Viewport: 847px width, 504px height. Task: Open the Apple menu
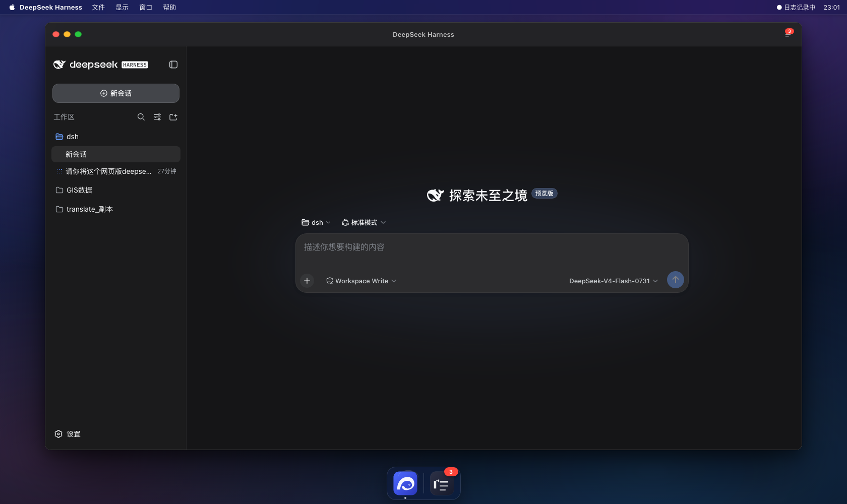pyautogui.click(x=12, y=7)
